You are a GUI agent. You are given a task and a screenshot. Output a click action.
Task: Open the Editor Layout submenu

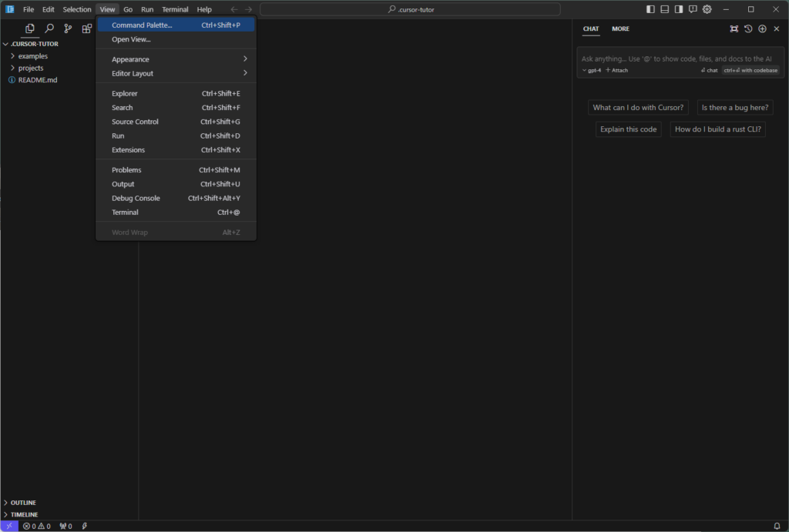pos(176,73)
